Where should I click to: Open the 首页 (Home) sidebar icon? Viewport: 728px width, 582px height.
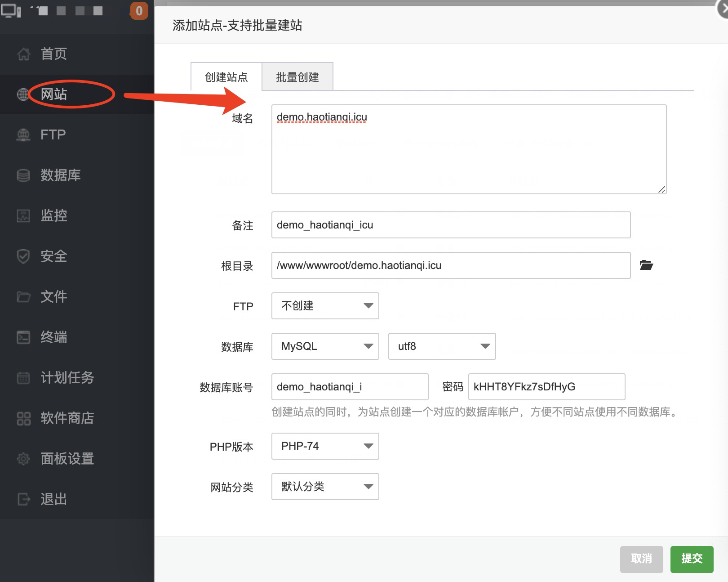23,54
